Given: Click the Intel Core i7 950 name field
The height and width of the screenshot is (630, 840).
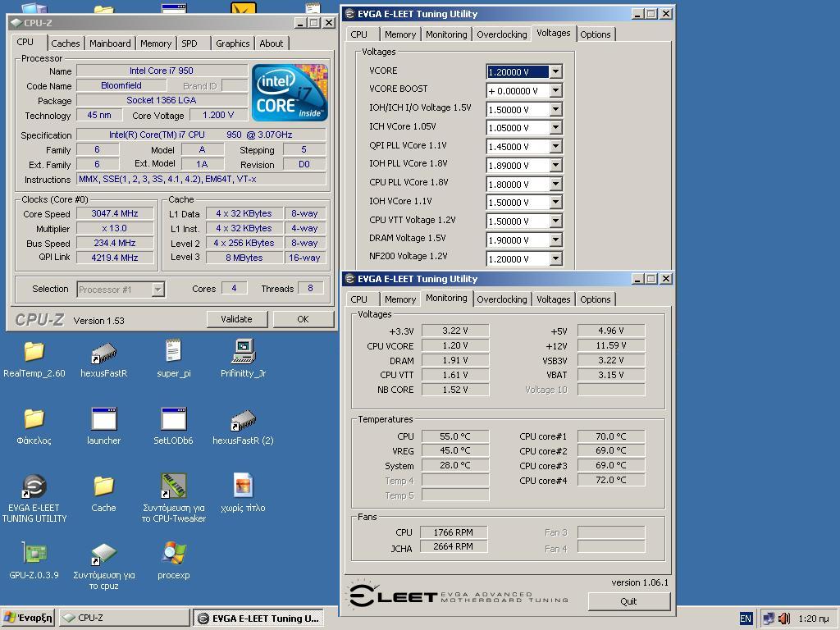Looking at the screenshot, I should pos(162,71).
